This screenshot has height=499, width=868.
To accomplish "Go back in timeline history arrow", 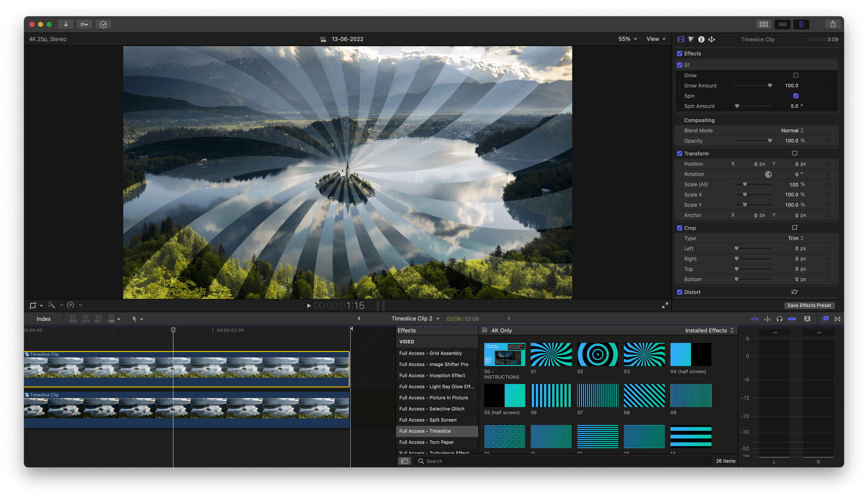I will [359, 318].
